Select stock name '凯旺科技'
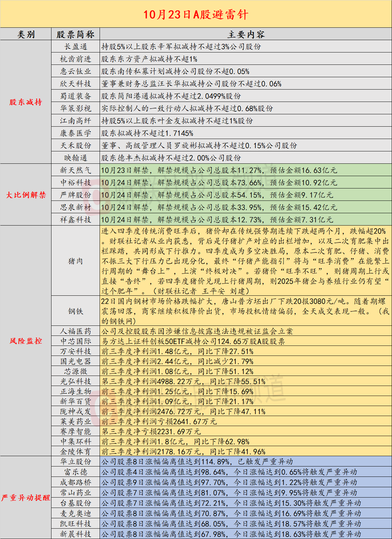The width and height of the screenshot is (392, 539). (x=76, y=524)
